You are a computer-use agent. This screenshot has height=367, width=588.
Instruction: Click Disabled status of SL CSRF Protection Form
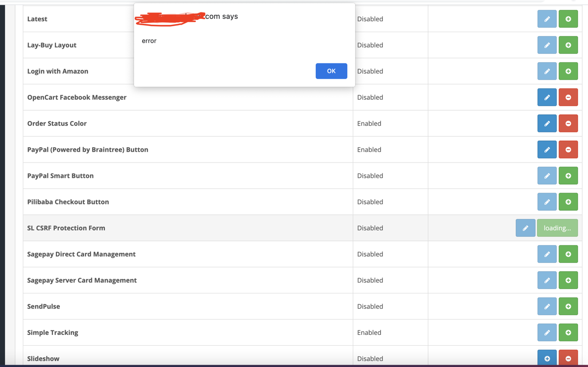370,228
